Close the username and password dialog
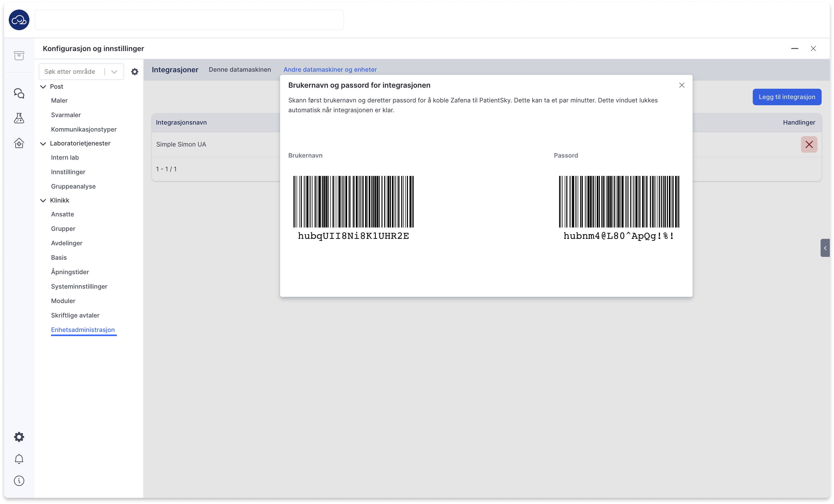The width and height of the screenshot is (834, 504). [682, 85]
